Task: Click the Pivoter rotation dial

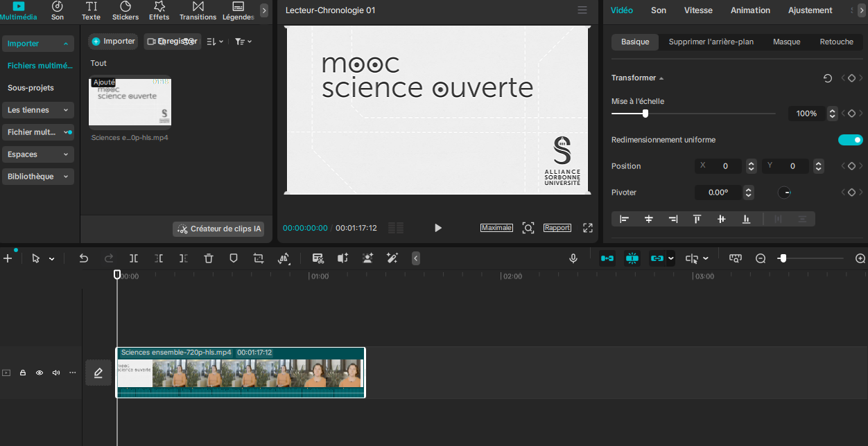Action: pos(784,193)
